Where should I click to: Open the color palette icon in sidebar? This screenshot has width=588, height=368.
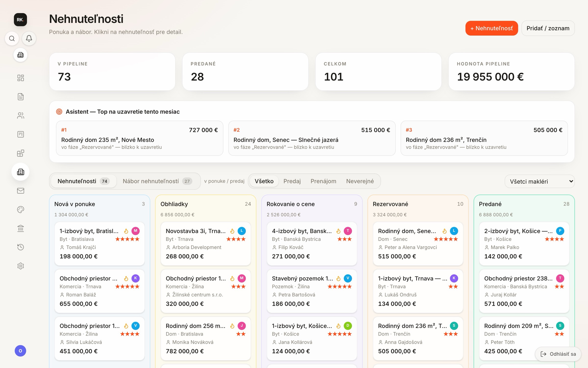tap(21, 210)
